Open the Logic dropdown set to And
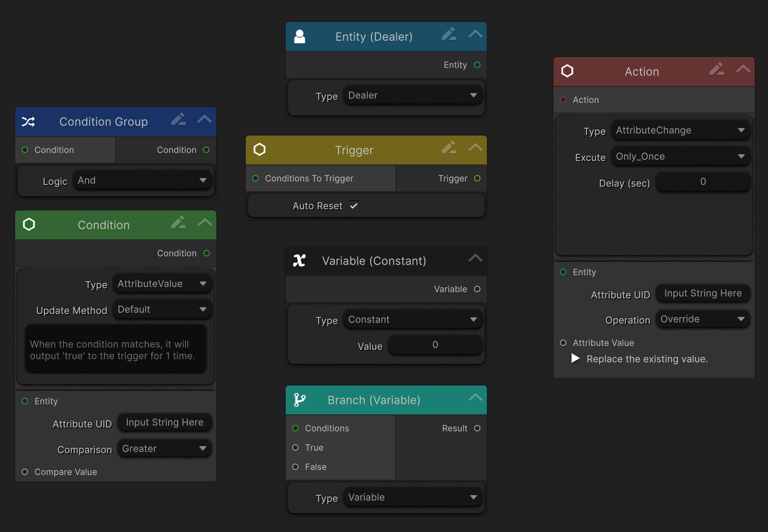Viewport: 768px width, 532px height. point(142,181)
